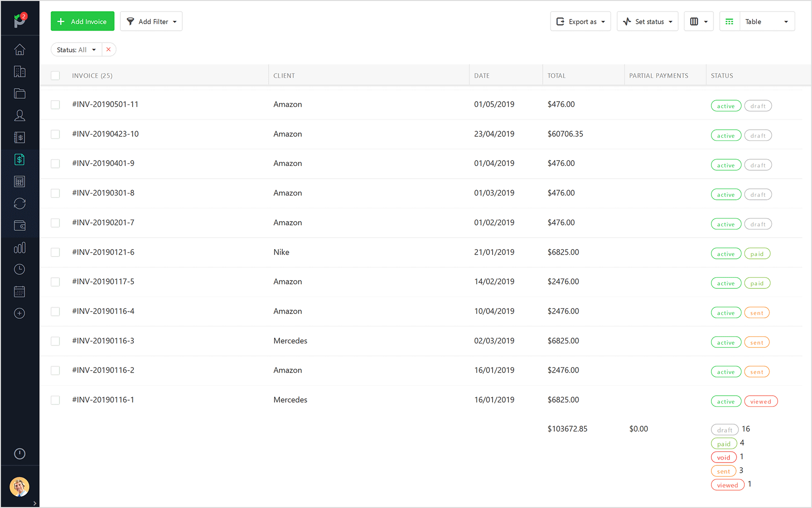This screenshot has width=812, height=508.
Task: View the Reports bar chart icon
Action: point(19,247)
